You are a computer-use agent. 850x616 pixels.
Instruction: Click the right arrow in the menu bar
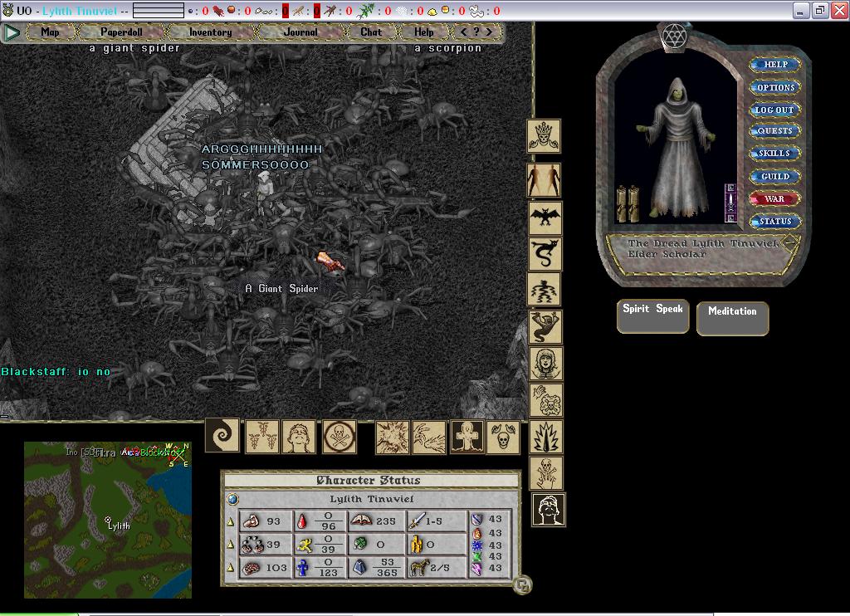pyautogui.click(x=489, y=32)
